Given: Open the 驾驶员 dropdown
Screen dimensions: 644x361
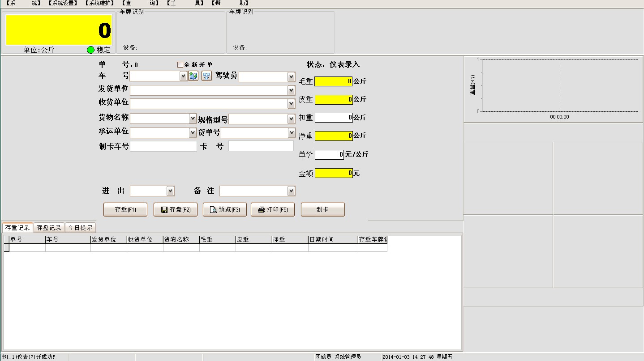Looking at the screenshot, I should (x=291, y=77).
